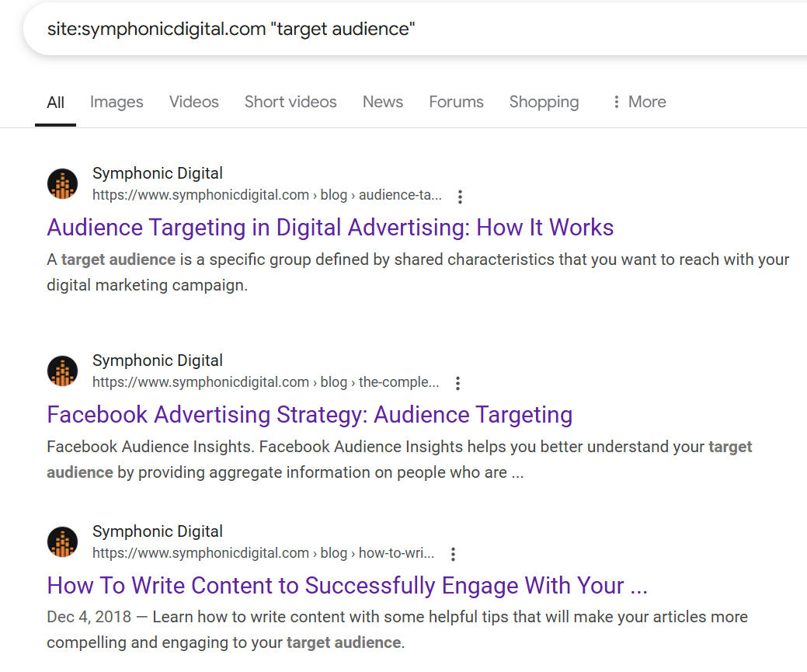The width and height of the screenshot is (807, 672).
Task: Switch to the Videos tab
Action: click(x=194, y=102)
